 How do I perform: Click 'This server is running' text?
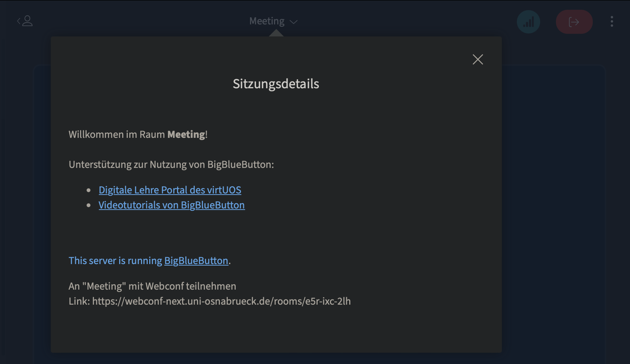pyautogui.click(x=115, y=261)
